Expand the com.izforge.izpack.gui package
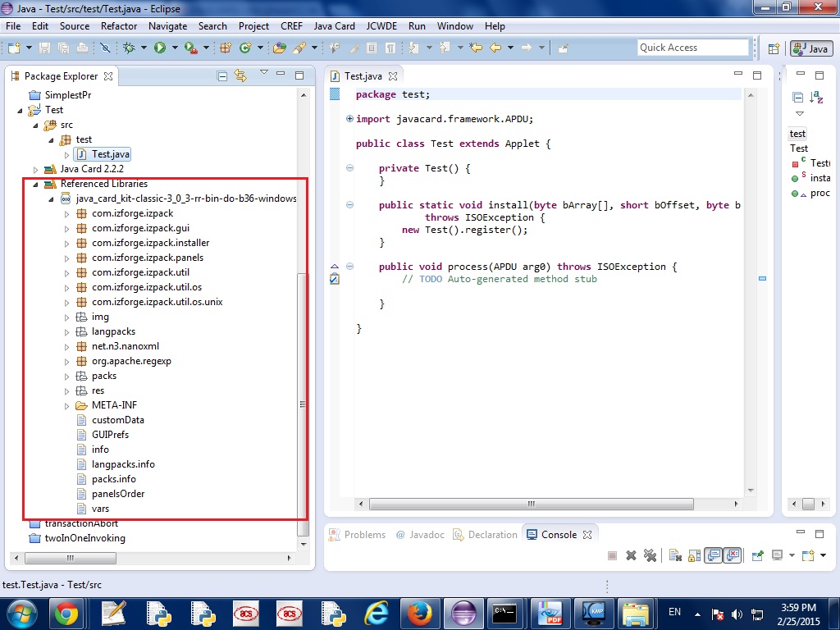Screen dimensions: 840x630 (x=67, y=229)
